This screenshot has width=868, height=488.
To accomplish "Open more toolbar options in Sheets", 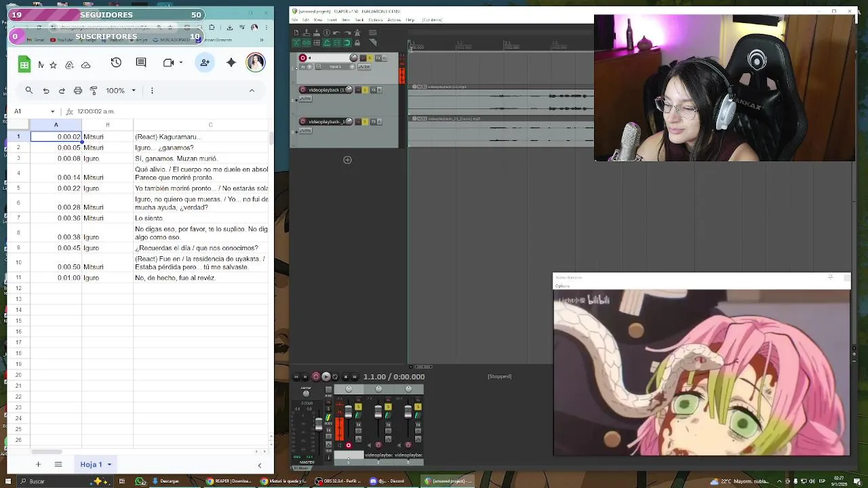I will [152, 90].
